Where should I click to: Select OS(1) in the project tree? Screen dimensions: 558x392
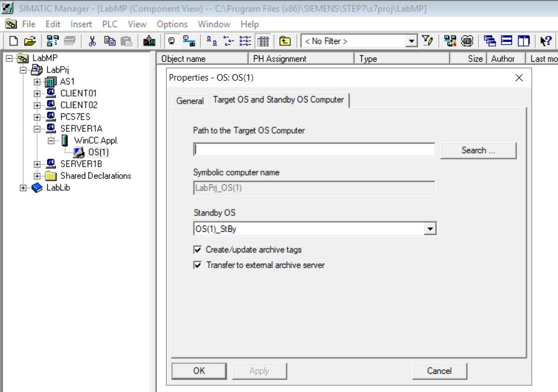point(98,152)
